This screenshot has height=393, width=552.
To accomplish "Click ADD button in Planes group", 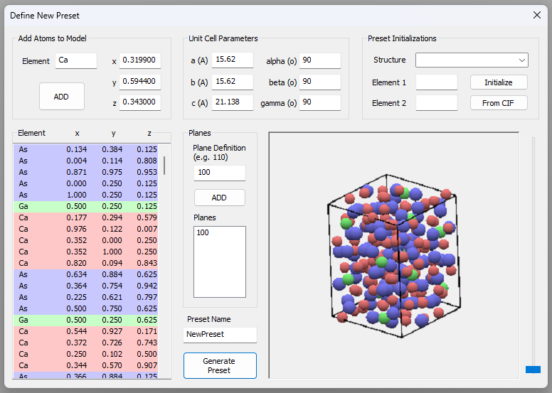I will (219, 198).
